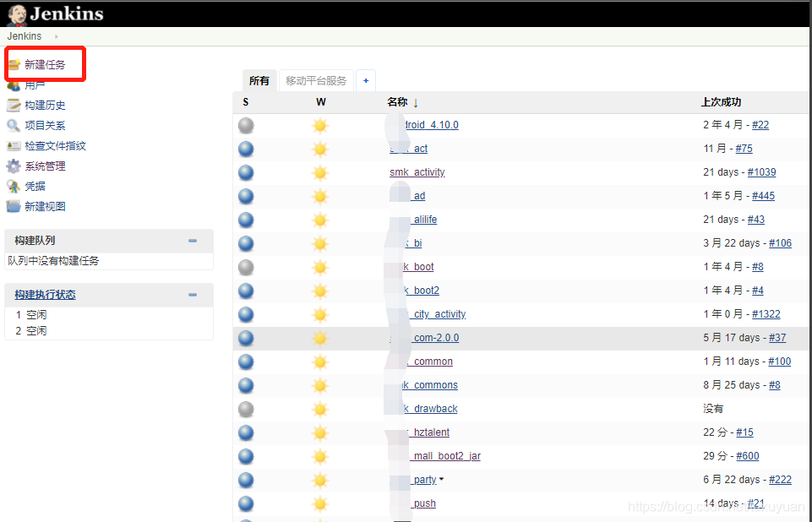
Task: Click the Jenkins butler logo
Action: point(17,14)
